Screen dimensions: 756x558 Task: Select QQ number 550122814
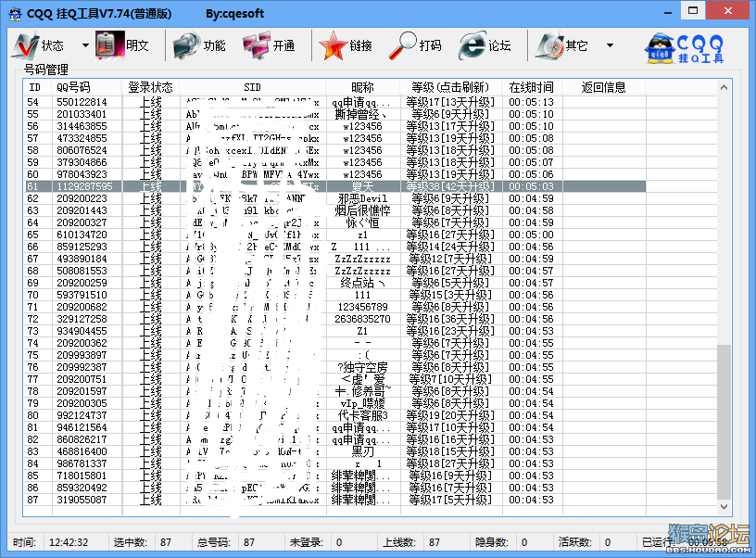point(82,102)
